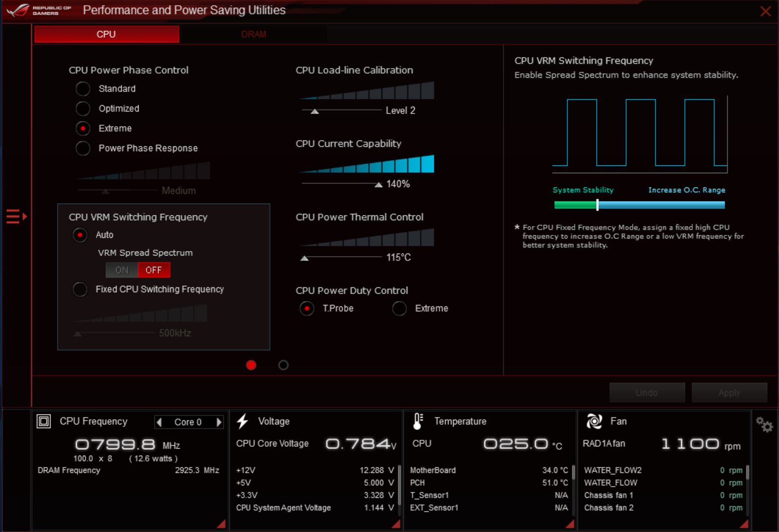Viewport: 779px width, 532px height.
Task: Select Fixed CPU Switching Frequency option
Action: (x=80, y=289)
